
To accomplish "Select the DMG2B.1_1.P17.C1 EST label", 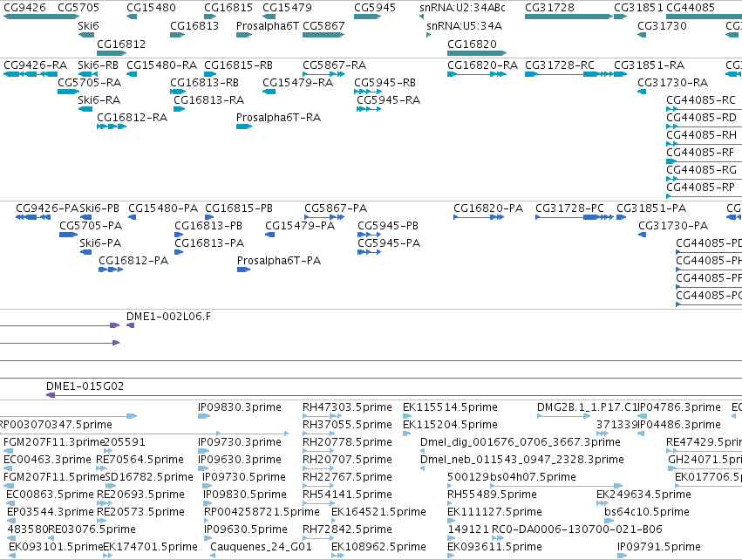I will tap(587, 407).
